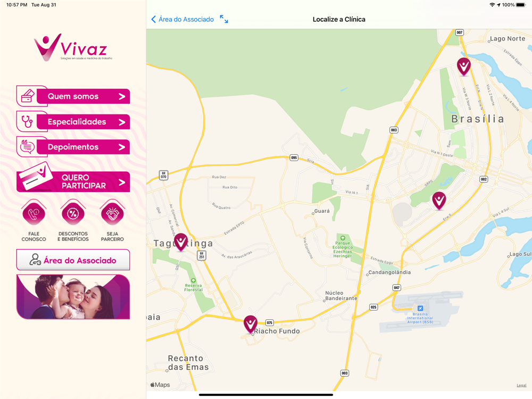532x399 pixels.
Task: Select the clinic pin near Taguatinga
Action: [181, 242]
